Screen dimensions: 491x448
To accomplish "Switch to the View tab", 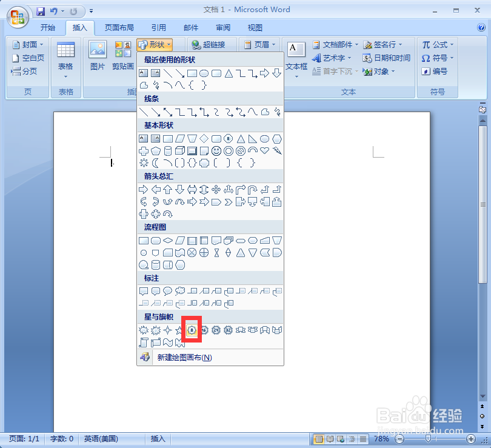I will point(255,27).
